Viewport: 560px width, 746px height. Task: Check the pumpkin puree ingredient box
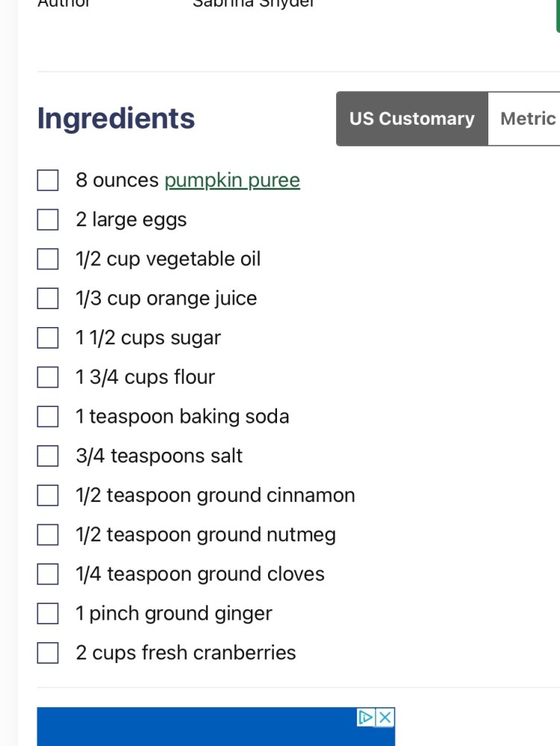pyautogui.click(x=48, y=181)
